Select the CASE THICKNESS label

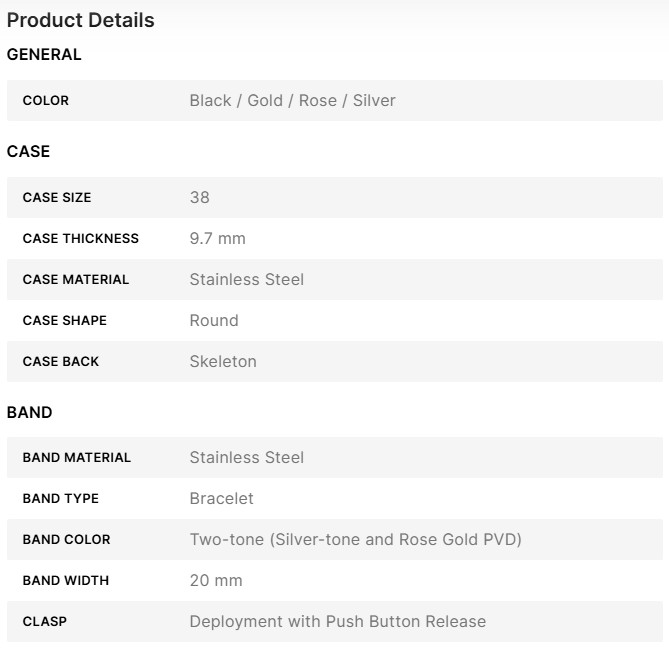[x=81, y=239]
